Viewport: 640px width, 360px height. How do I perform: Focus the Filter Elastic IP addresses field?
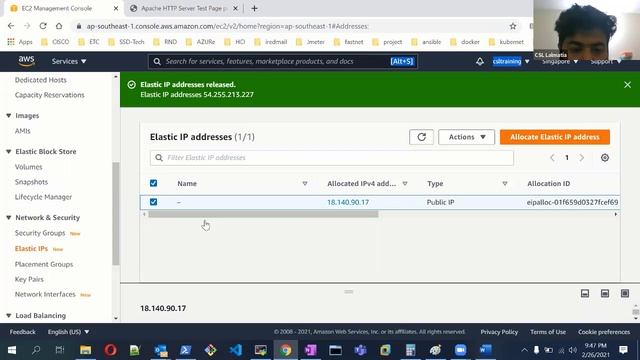click(331, 158)
